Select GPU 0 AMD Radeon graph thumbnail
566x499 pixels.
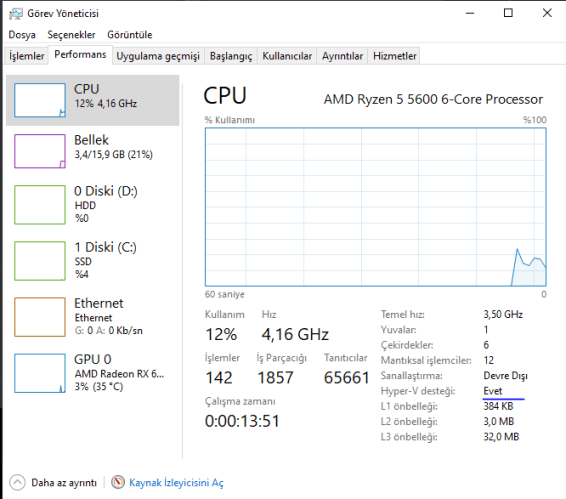(x=40, y=373)
